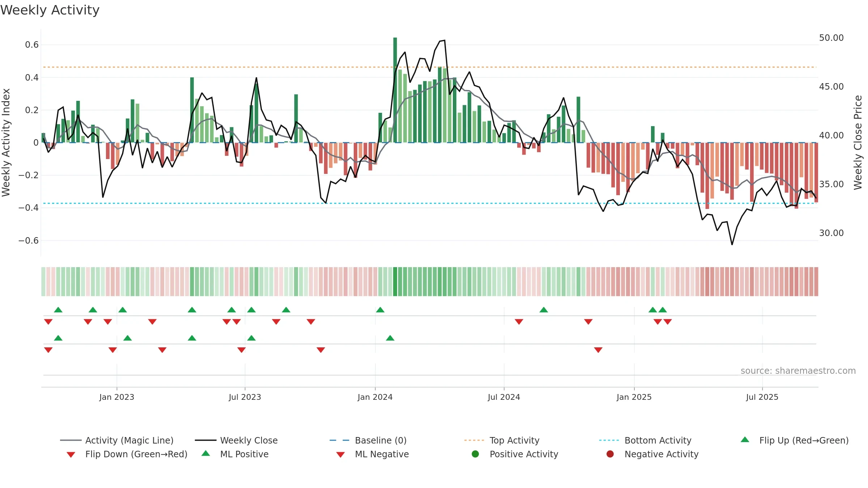Click the 30.00 price axis label
Image resolution: width=868 pixels, height=488 pixels.
[x=831, y=233]
